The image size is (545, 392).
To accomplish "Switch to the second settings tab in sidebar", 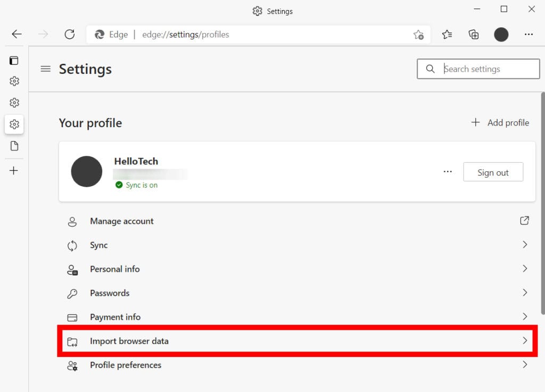I will 14,103.
